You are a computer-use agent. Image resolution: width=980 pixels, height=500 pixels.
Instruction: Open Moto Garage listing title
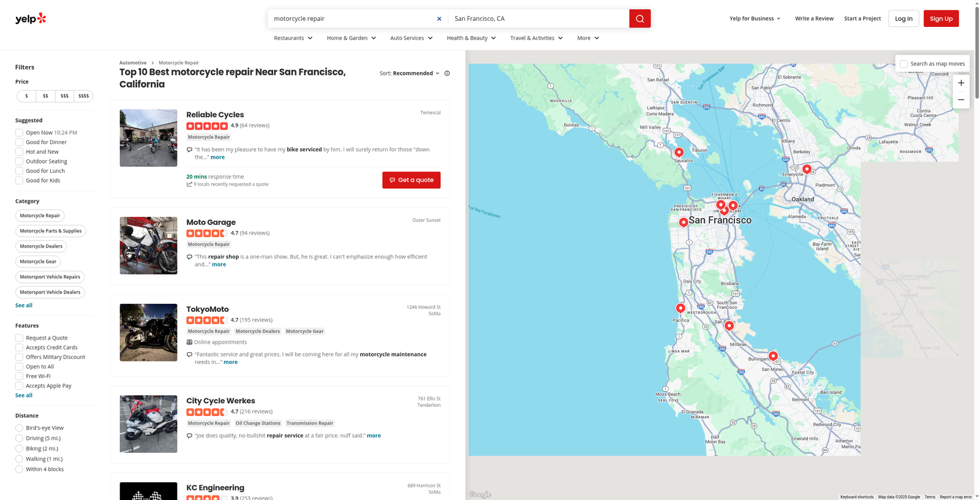coord(211,222)
